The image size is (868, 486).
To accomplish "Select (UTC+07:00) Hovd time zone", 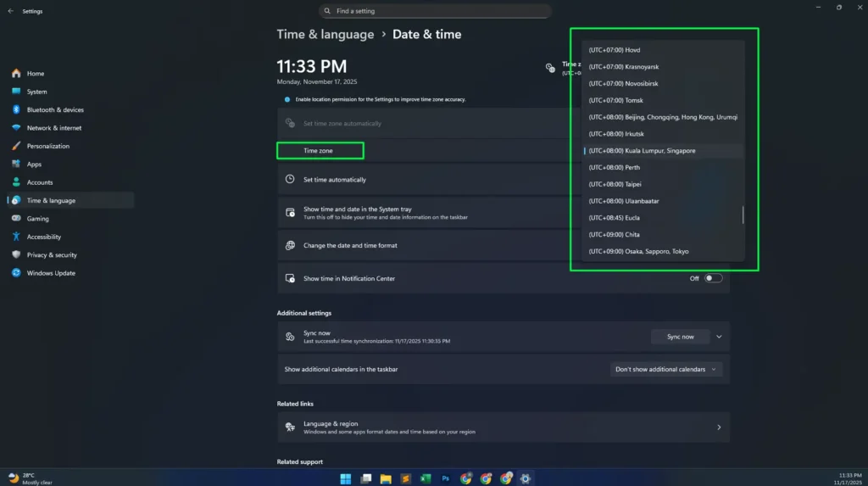I will click(x=662, y=50).
